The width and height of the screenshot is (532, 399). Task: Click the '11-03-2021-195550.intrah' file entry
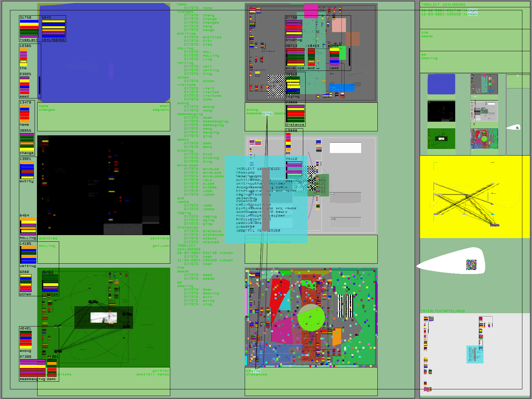pos(449,14)
